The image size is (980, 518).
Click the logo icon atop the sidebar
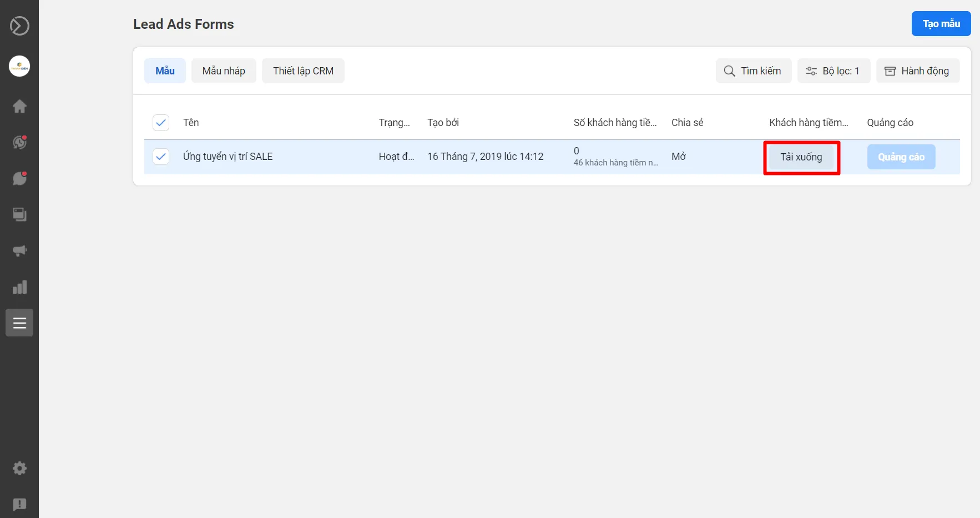point(19,26)
